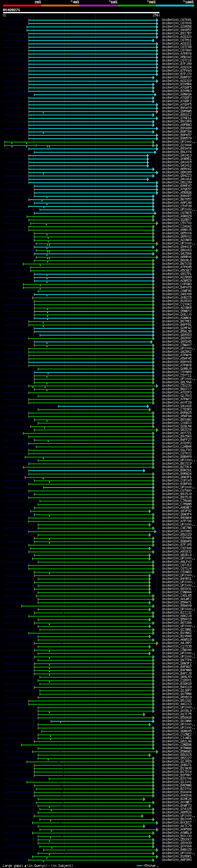Screen dimensions: 197x868
Task: Select the UniRef100_C6TM11 label
Action: pos(176,40)
